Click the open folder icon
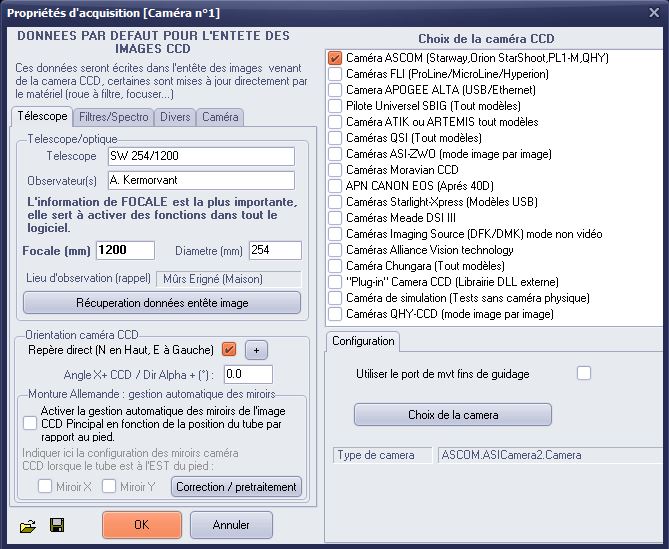669x549 pixels. point(29,525)
